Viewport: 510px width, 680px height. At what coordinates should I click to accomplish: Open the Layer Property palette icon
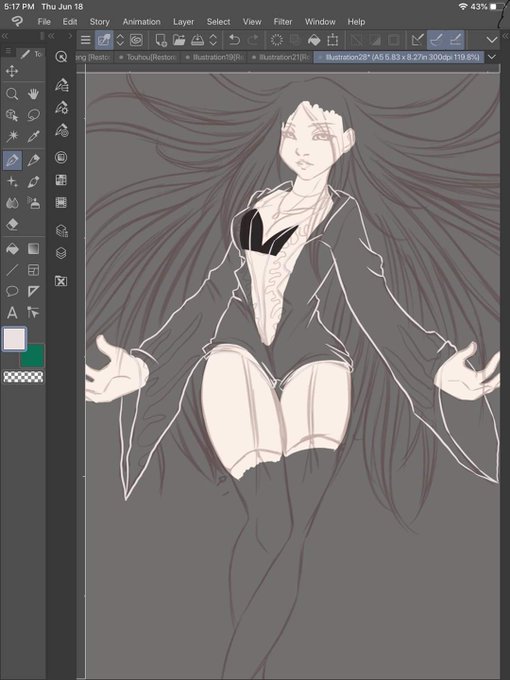point(61,230)
